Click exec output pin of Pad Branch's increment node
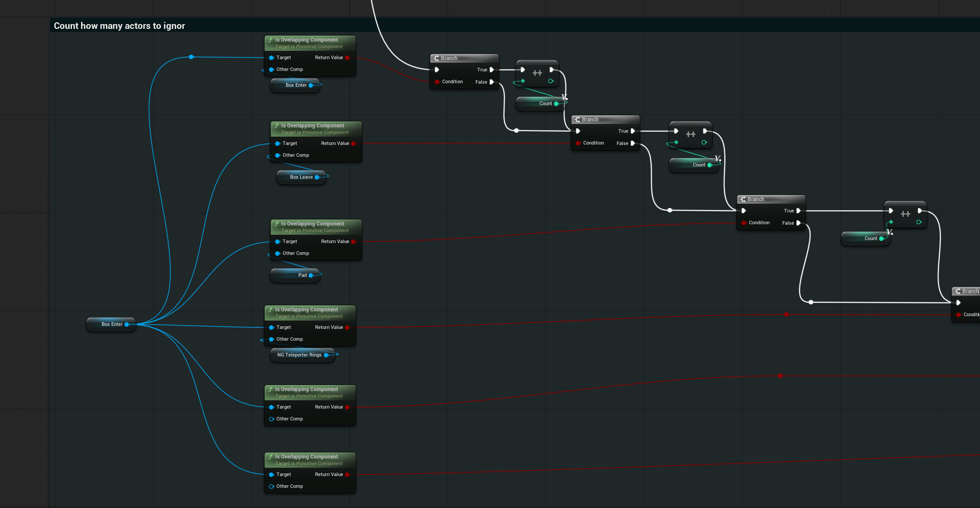This screenshot has height=508, width=980. click(x=920, y=211)
